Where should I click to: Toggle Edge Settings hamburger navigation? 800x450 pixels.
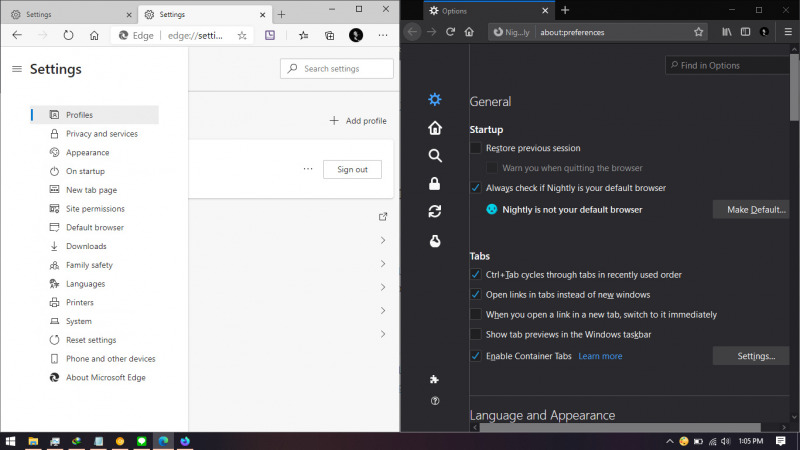(x=17, y=69)
